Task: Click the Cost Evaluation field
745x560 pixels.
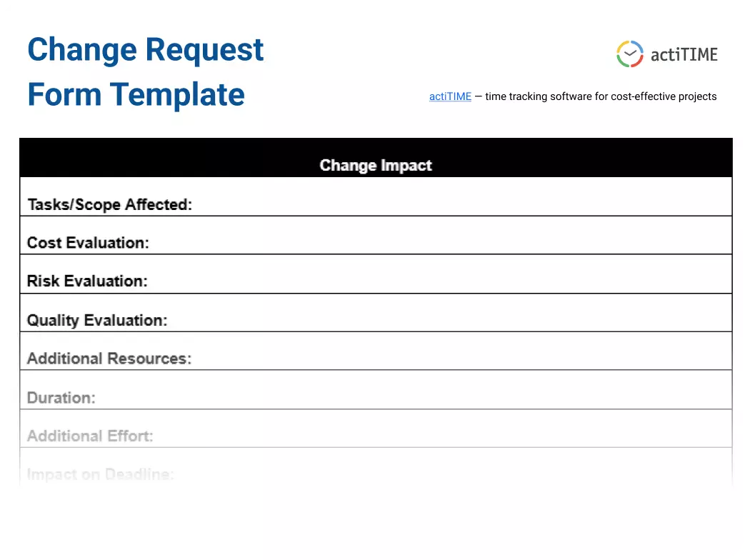Action: click(x=88, y=243)
